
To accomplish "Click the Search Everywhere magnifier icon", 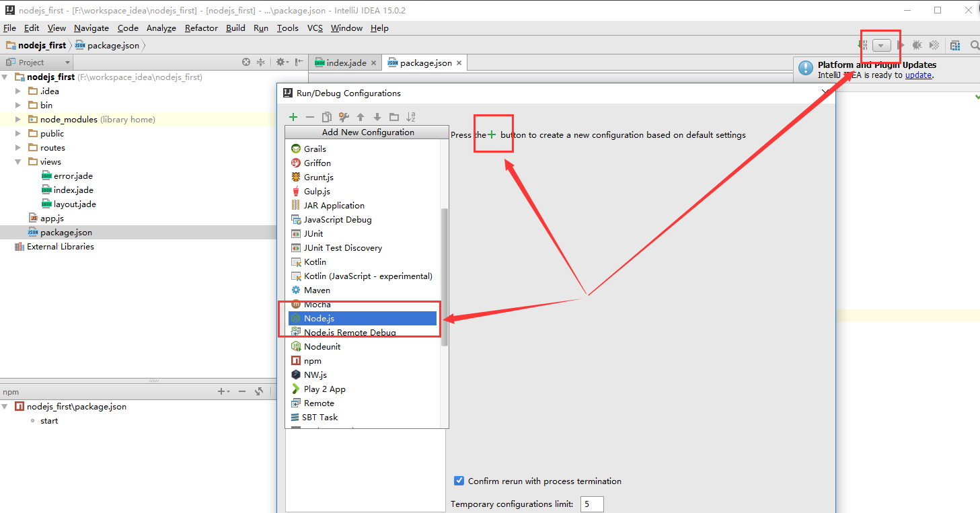I will (975, 45).
